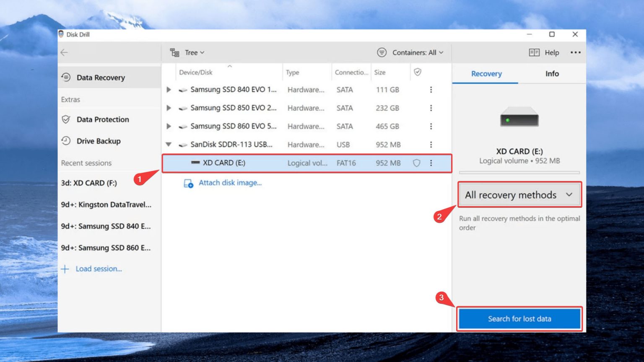644x362 pixels.
Task: Click the volume icon of XD CARD (E:)
Action: click(195, 163)
